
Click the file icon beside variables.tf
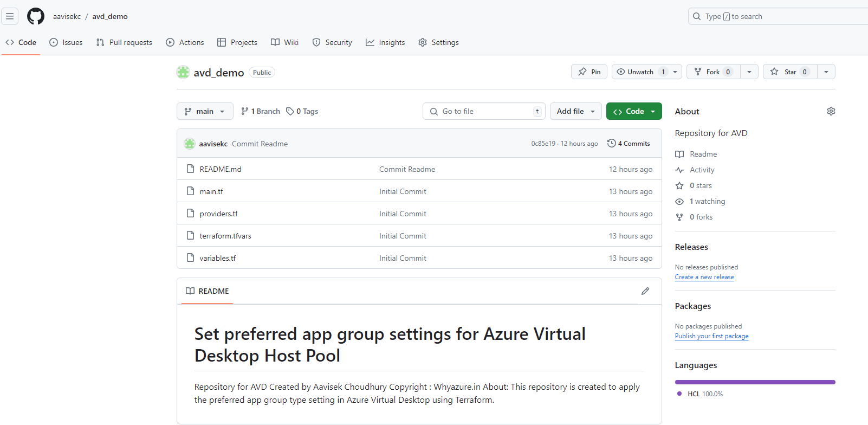coord(190,257)
